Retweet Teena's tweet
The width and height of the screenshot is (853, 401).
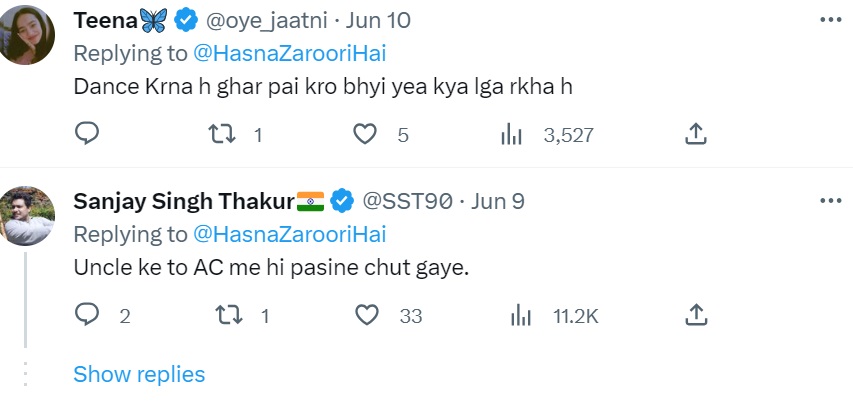click(228, 134)
